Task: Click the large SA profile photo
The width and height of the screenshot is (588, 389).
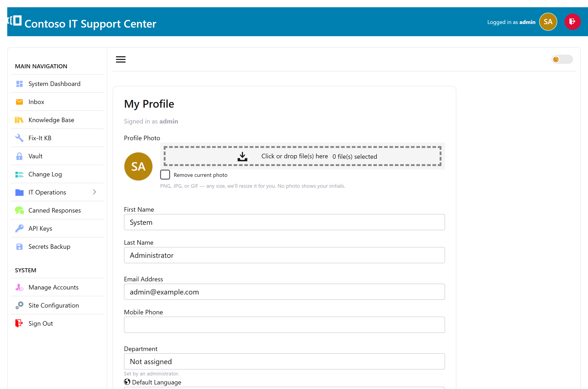Action: (138, 166)
